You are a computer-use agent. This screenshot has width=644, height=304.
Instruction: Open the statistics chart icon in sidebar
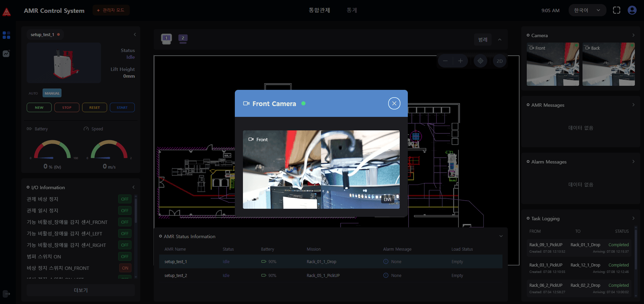click(6, 54)
